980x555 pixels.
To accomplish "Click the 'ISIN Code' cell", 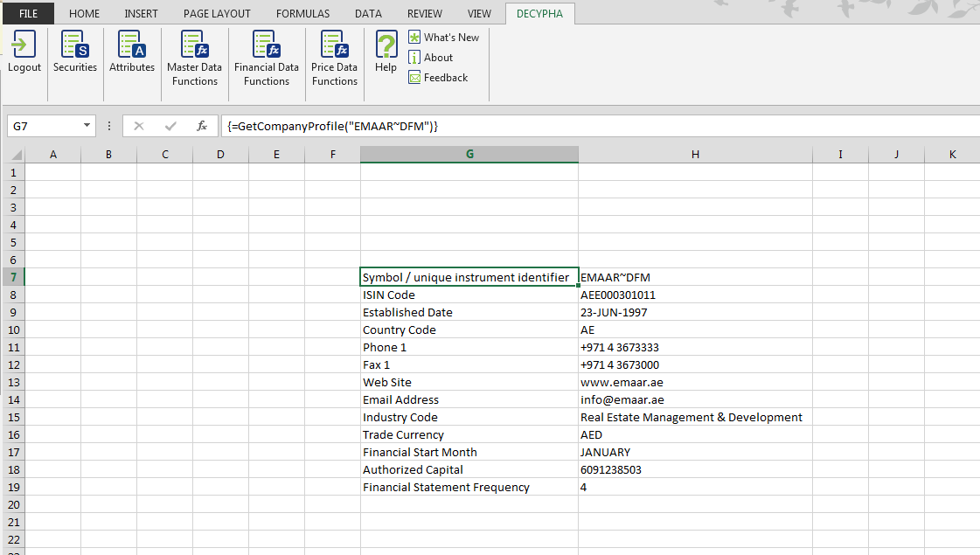I will [469, 295].
